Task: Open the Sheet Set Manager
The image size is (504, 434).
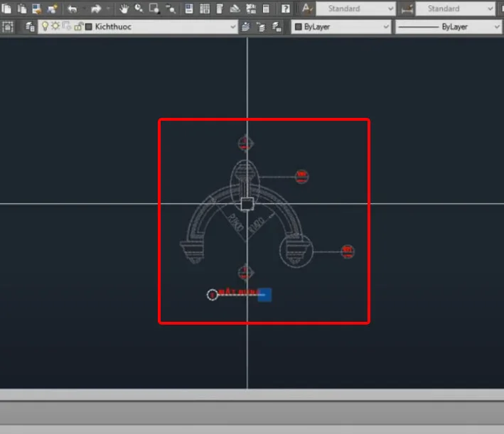Action: [x=235, y=9]
